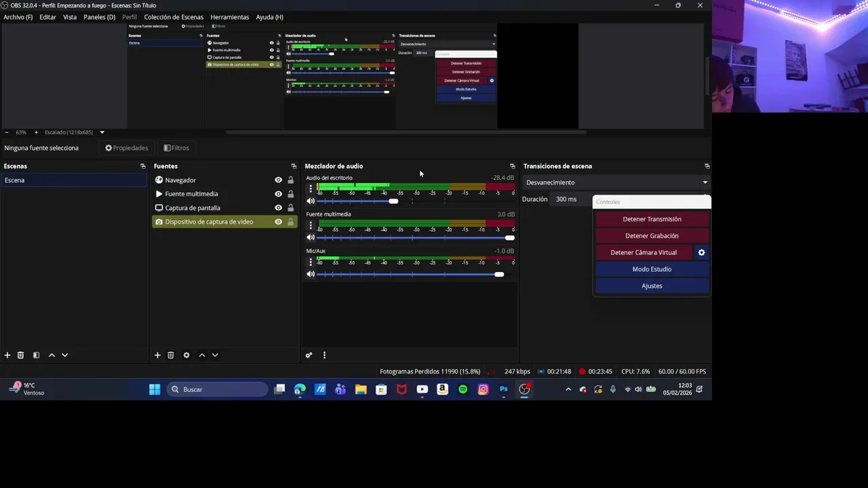Mute Mic/Aux speaker icon
868x488 pixels.
[x=311, y=274]
